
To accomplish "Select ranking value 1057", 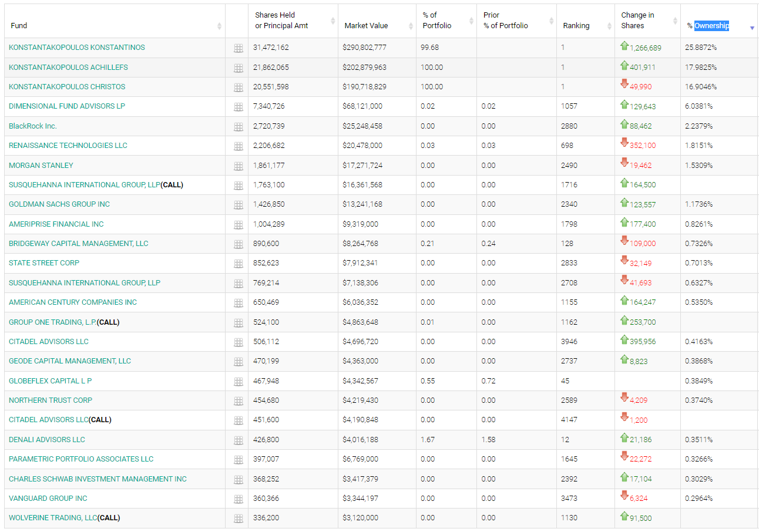I will (569, 106).
